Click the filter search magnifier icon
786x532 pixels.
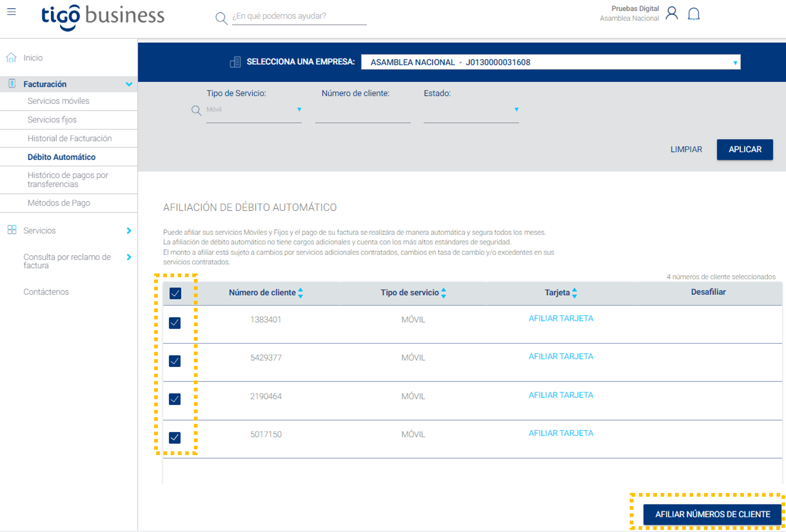196,110
